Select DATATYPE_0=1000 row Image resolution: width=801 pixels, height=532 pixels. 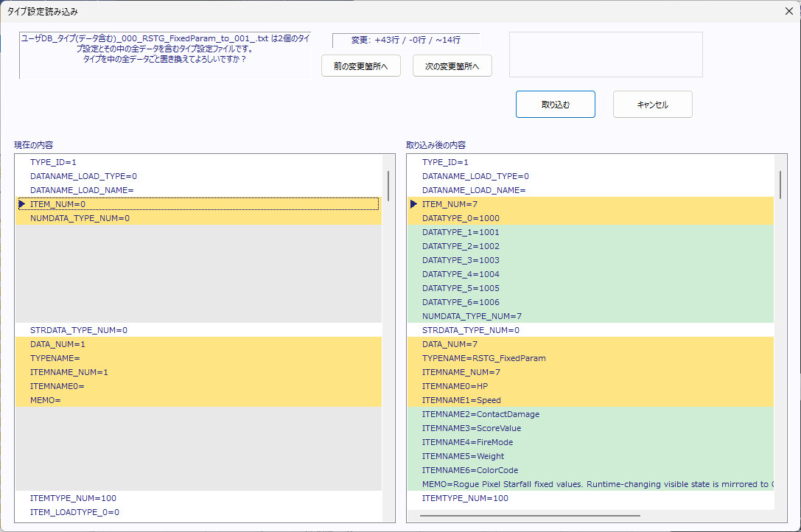590,218
